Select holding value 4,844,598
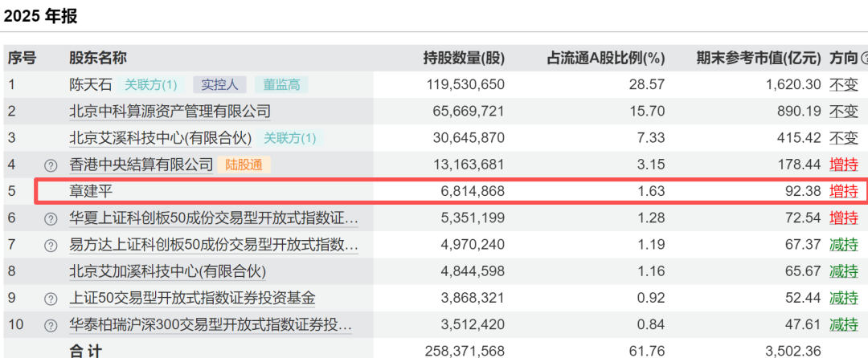 tap(473, 272)
